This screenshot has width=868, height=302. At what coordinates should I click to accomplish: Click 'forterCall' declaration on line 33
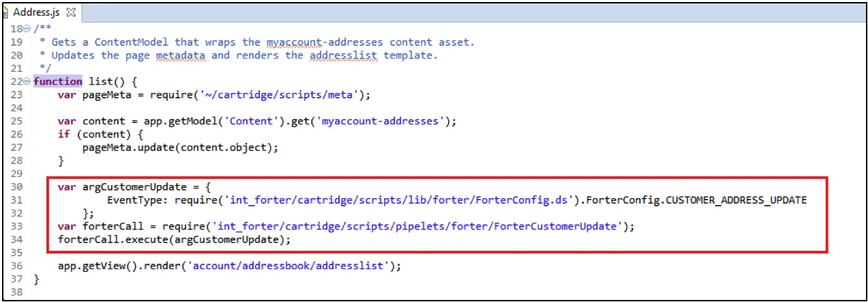[114, 227]
